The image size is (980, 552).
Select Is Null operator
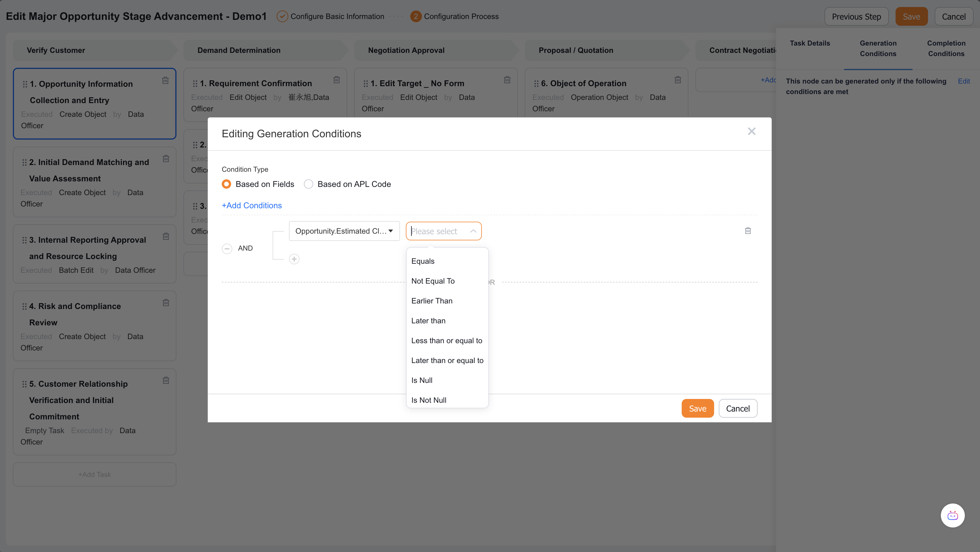[447, 381]
